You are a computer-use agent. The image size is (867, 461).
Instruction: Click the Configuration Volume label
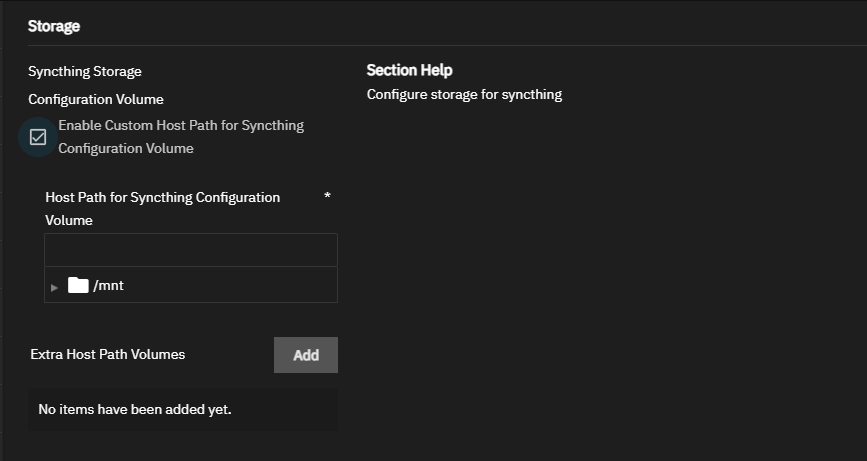pos(96,99)
